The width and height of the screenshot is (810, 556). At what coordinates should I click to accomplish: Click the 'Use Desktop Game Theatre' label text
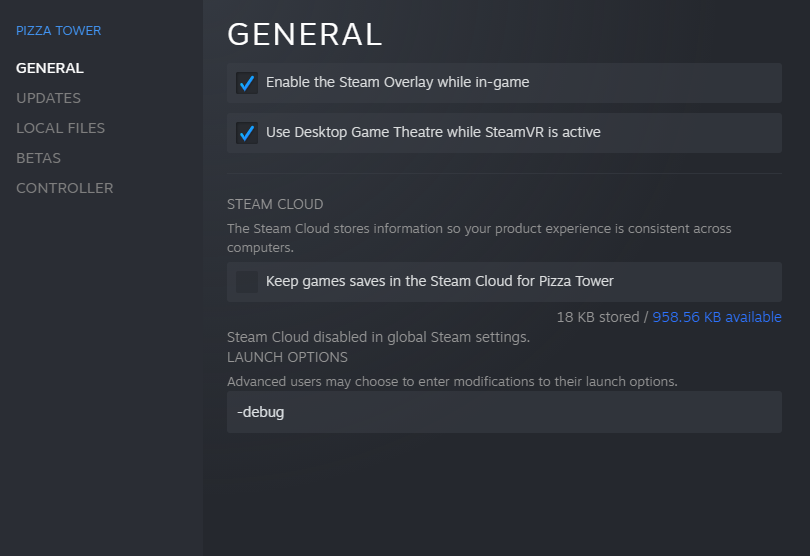[433, 132]
